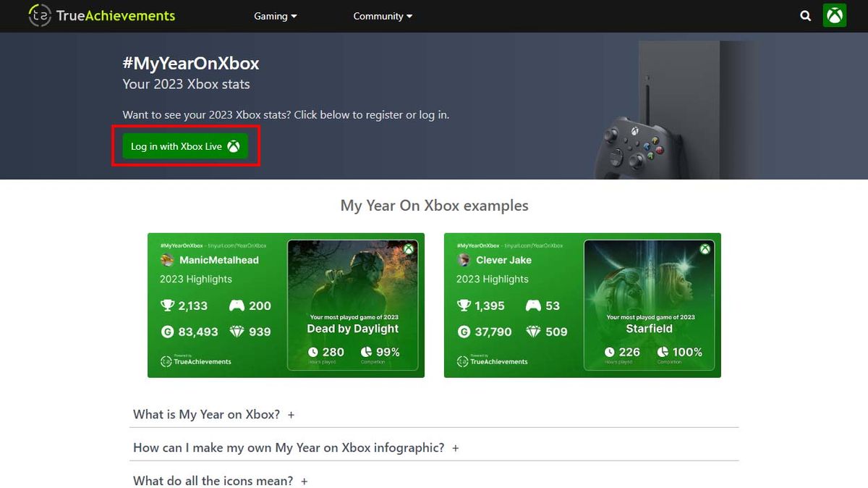Click Xbox logo on Starfield card
Image resolution: width=868 pixels, height=488 pixels.
pyautogui.click(x=705, y=249)
